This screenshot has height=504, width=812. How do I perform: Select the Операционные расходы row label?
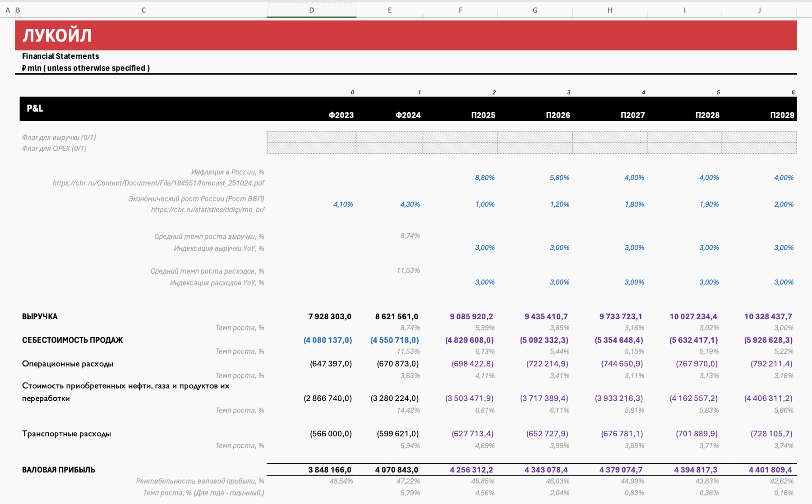[68, 364]
